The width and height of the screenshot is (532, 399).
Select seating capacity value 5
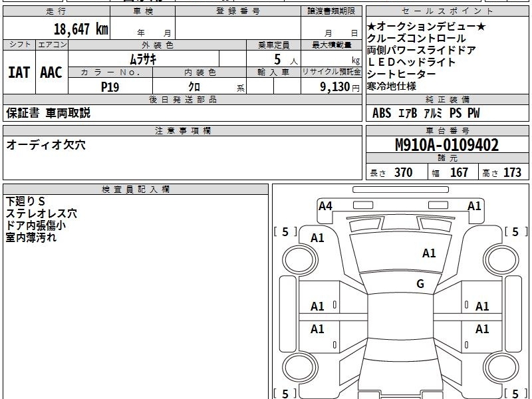coord(277,59)
